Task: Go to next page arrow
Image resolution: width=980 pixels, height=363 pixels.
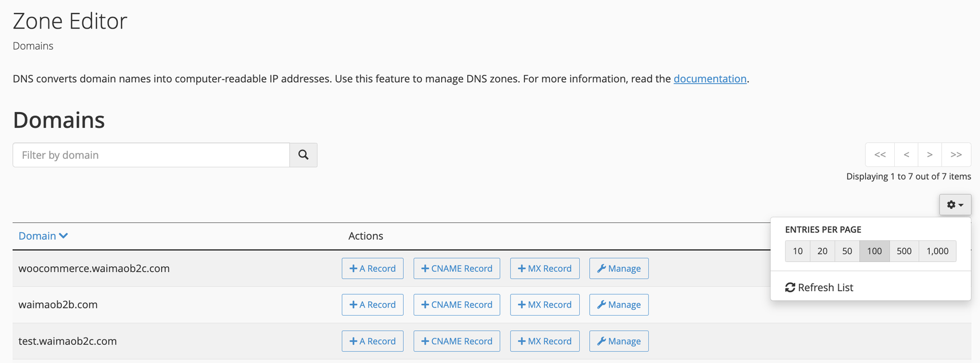Action: [930, 155]
